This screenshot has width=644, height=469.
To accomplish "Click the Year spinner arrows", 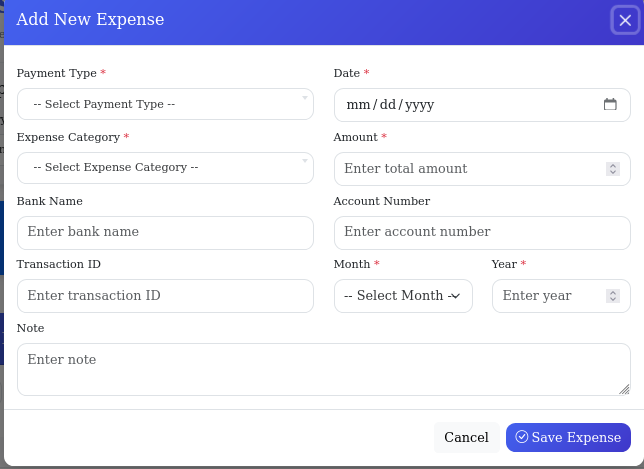I will 612,296.
